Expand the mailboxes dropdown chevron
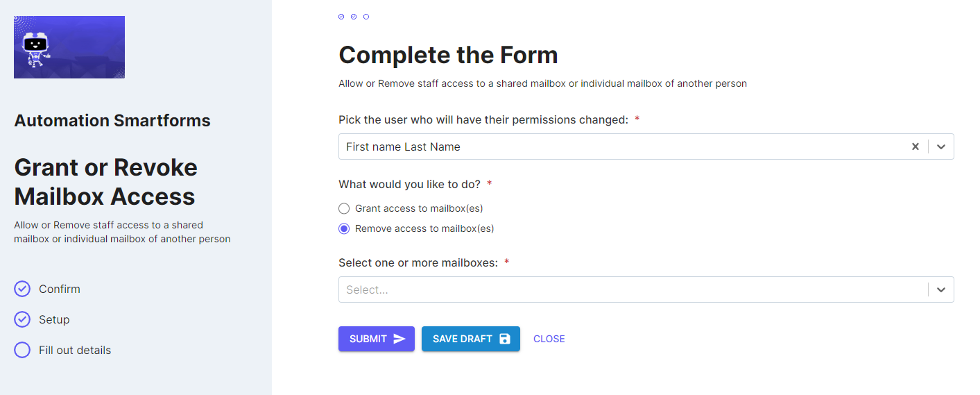The height and width of the screenshot is (395, 980). point(941,289)
